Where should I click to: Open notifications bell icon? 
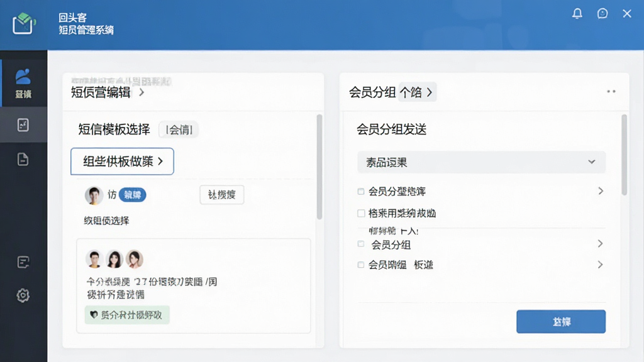pyautogui.click(x=577, y=14)
